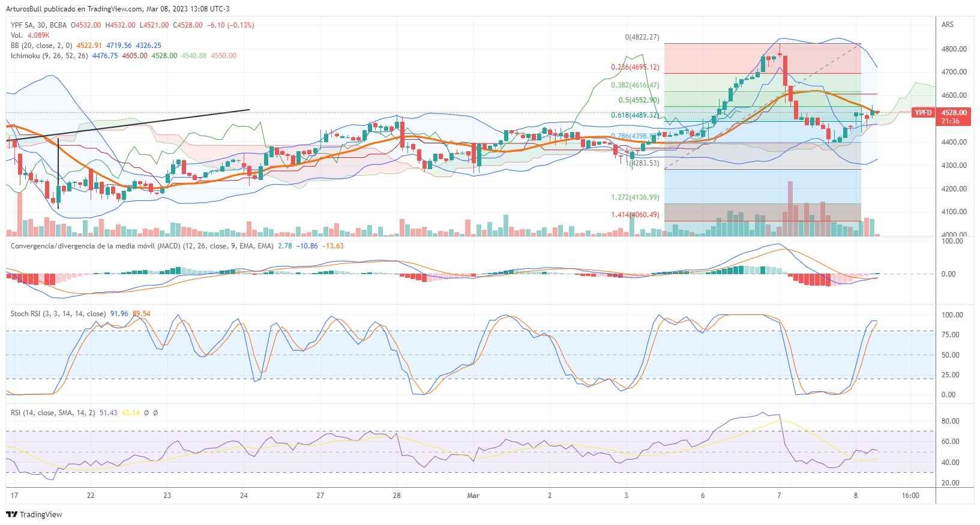Click the Stoch RSI K value 91.96
The height and width of the screenshot is (525, 980).
tap(119, 314)
